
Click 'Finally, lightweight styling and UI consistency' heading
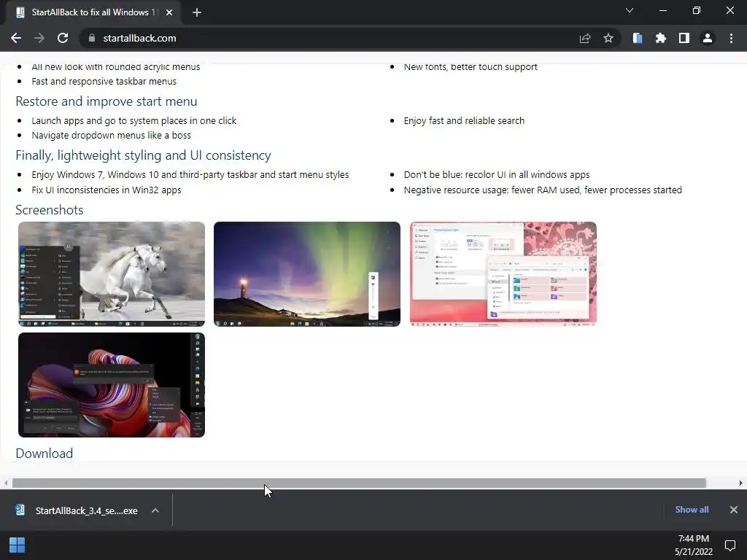(x=144, y=155)
